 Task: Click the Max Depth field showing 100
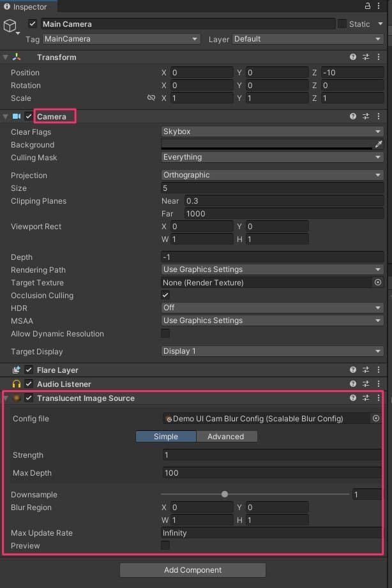(x=272, y=473)
